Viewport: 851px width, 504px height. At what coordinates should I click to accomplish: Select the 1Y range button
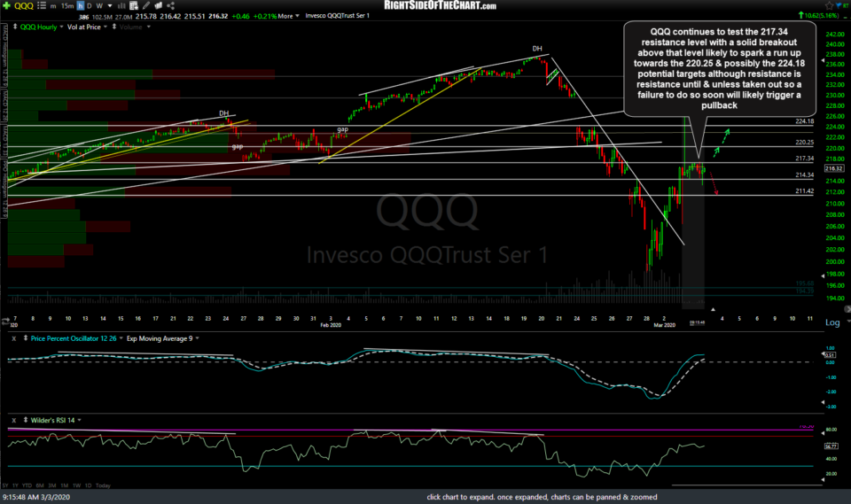coord(15,485)
